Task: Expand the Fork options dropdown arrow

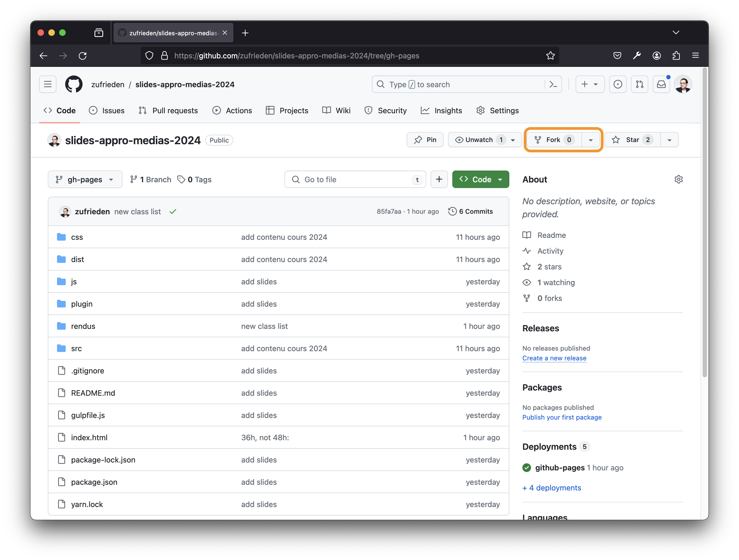Action: 591,140
